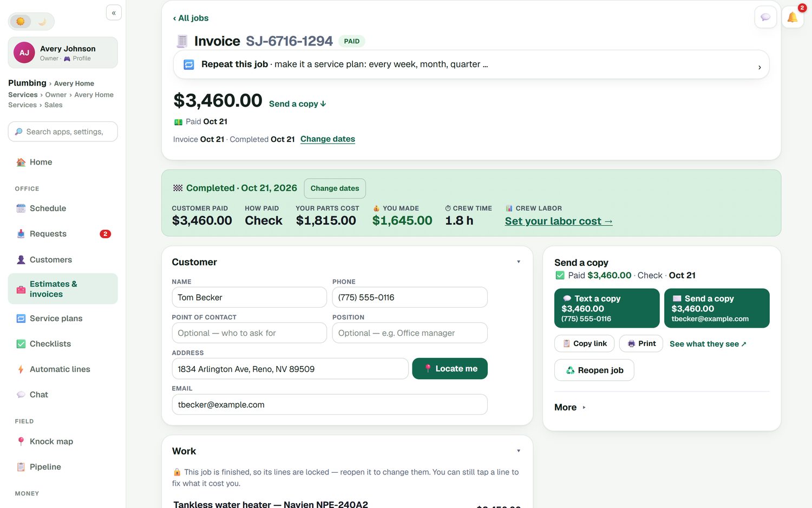812x508 pixels.
Task: Open Knock map in the sidebar
Action: click(x=63, y=441)
